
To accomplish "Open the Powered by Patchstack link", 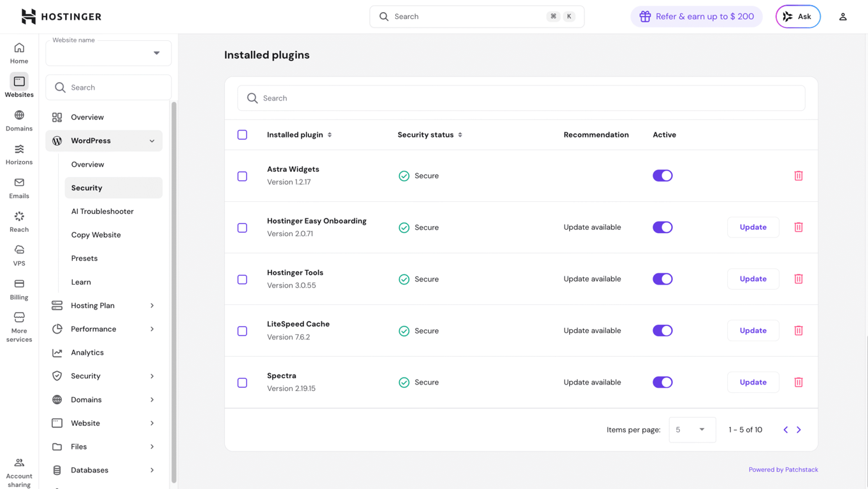I will pos(783,469).
